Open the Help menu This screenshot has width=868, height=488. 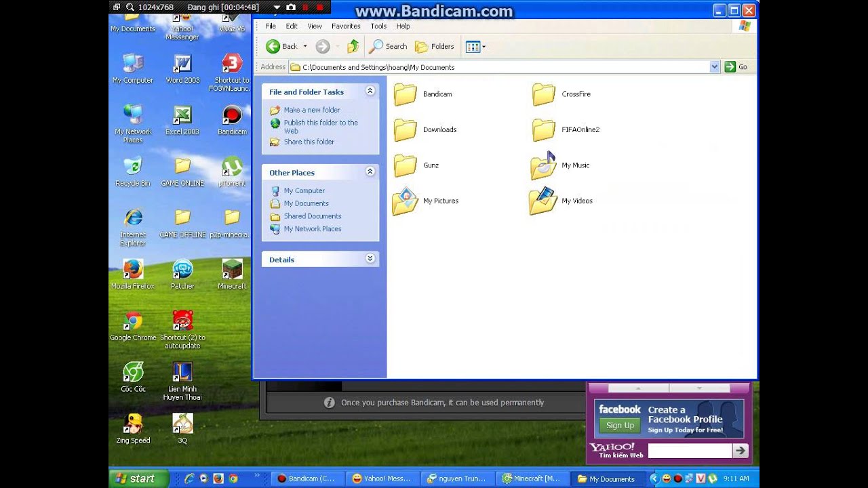pos(403,26)
